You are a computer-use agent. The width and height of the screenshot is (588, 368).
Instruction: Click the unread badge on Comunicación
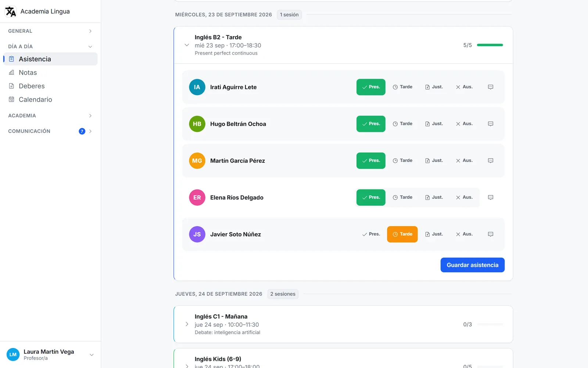82,131
